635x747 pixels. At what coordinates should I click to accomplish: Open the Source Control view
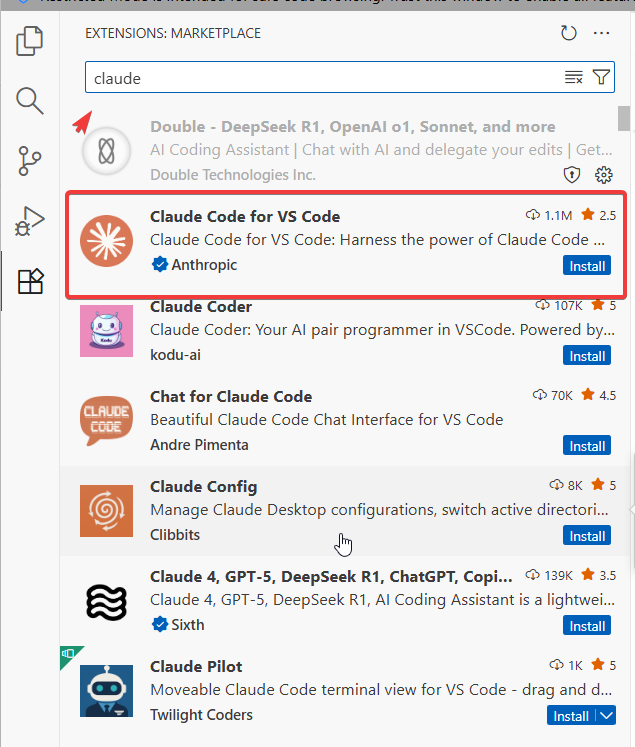tap(30, 160)
